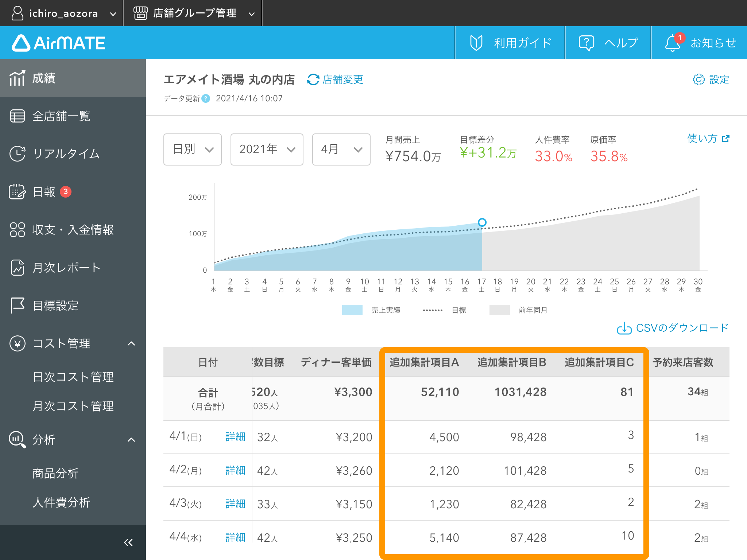Open the 日別 period dropdown

[193, 149]
